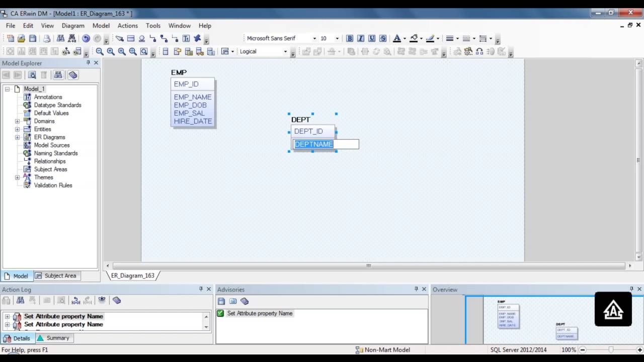
Task: Click the headset-shaped icon in the database toolbar
Action: pyautogui.click(x=479, y=51)
